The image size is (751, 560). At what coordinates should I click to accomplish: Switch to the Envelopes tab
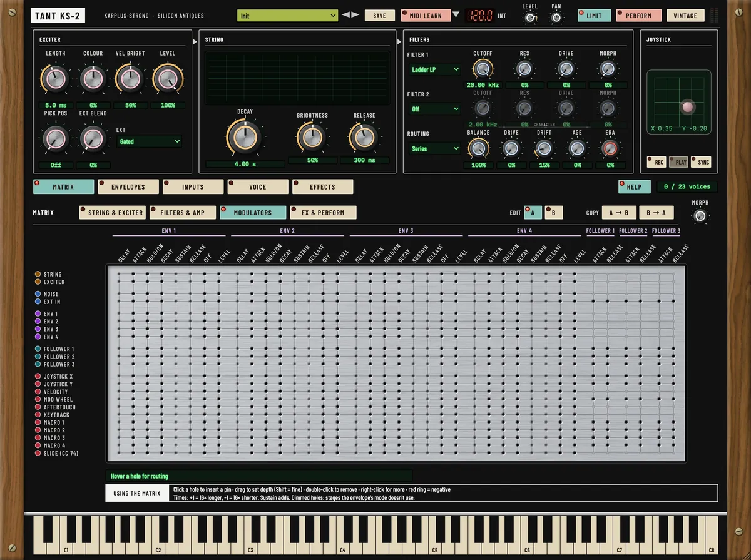(x=128, y=186)
